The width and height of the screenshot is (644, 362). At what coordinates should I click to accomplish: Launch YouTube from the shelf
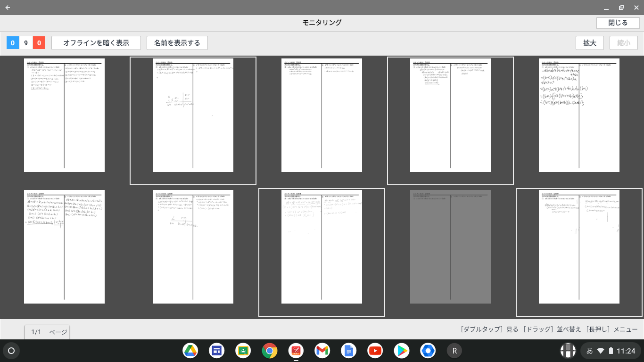pyautogui.click(x=375, y=351)
